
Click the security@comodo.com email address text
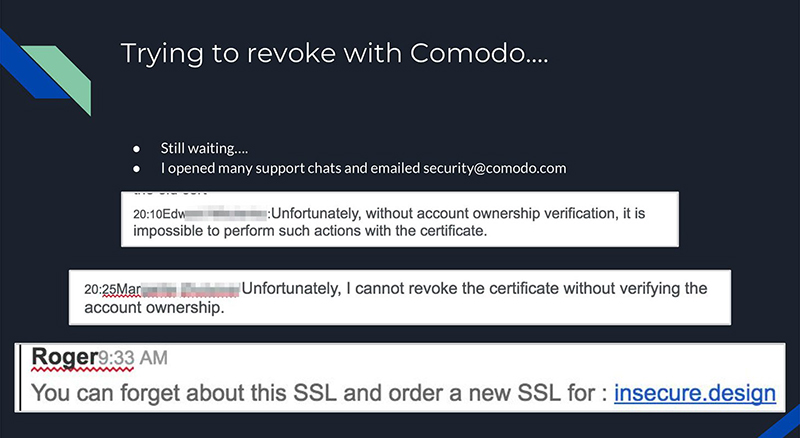click(494, 168)
